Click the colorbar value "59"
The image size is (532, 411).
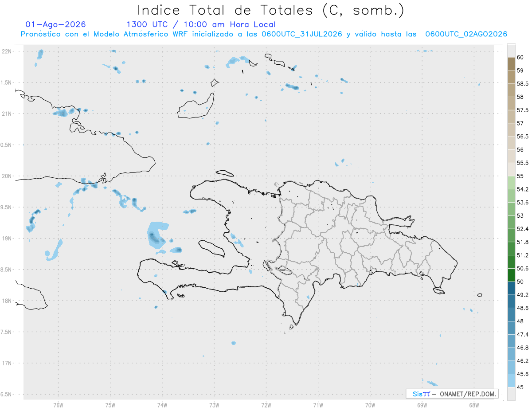520,70
